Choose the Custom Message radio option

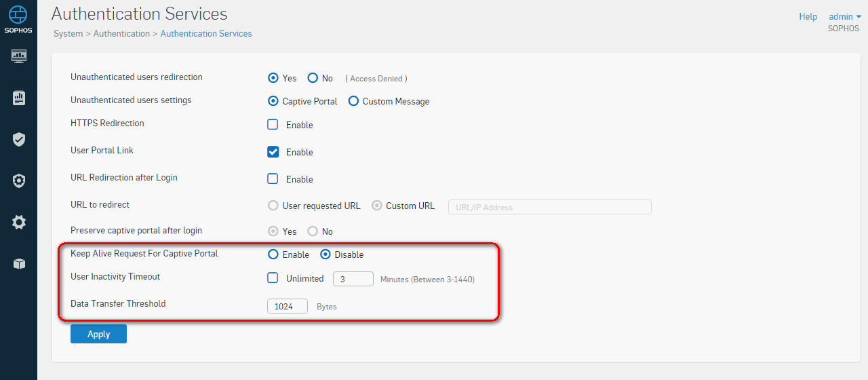pos(353,101)
